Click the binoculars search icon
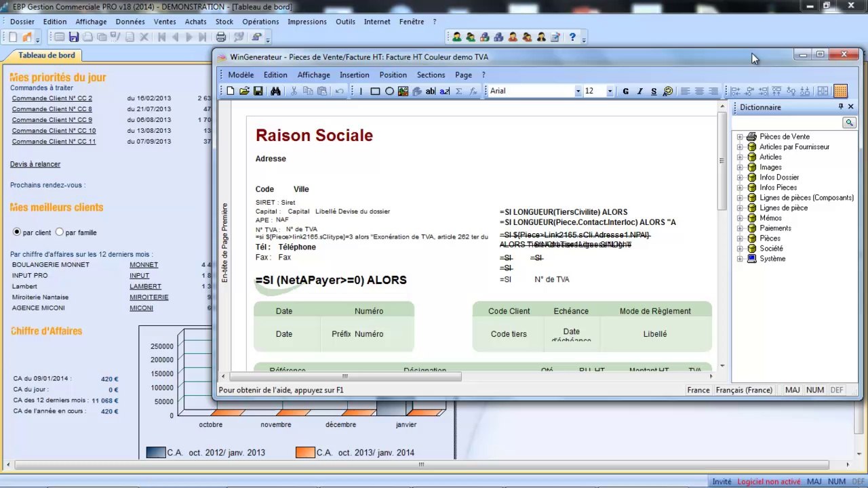868x488 pixels. pos(275,91)
